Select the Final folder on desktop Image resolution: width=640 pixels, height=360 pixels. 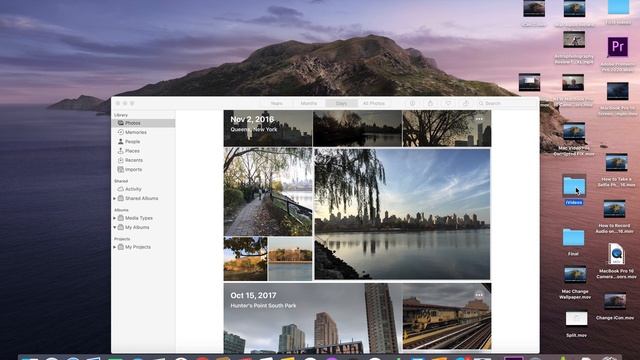[573, 242]
